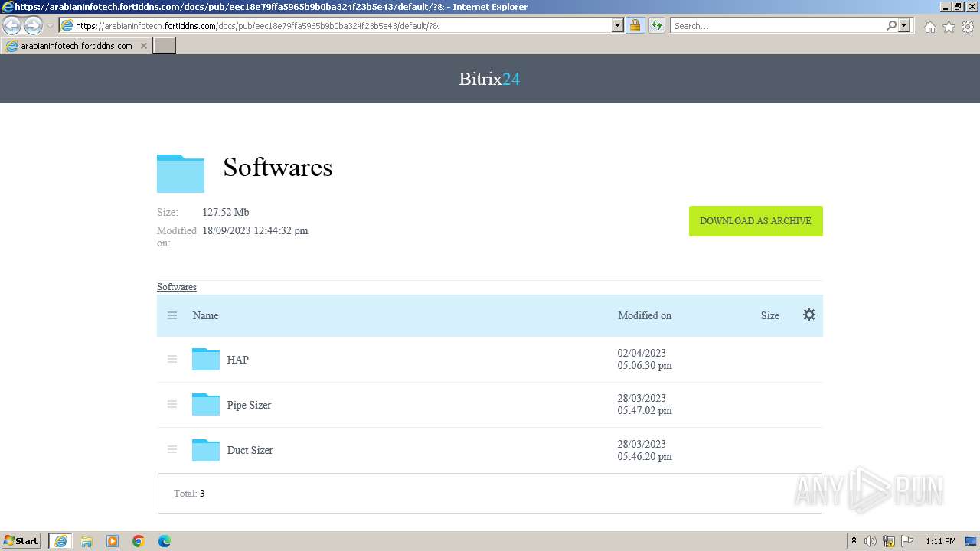The width and height of the screenshot is (980, 551).
Task: Click the Pipe Sizer date 28/03/2023 05:47:02 pm
Action: (x=645, y=404)
